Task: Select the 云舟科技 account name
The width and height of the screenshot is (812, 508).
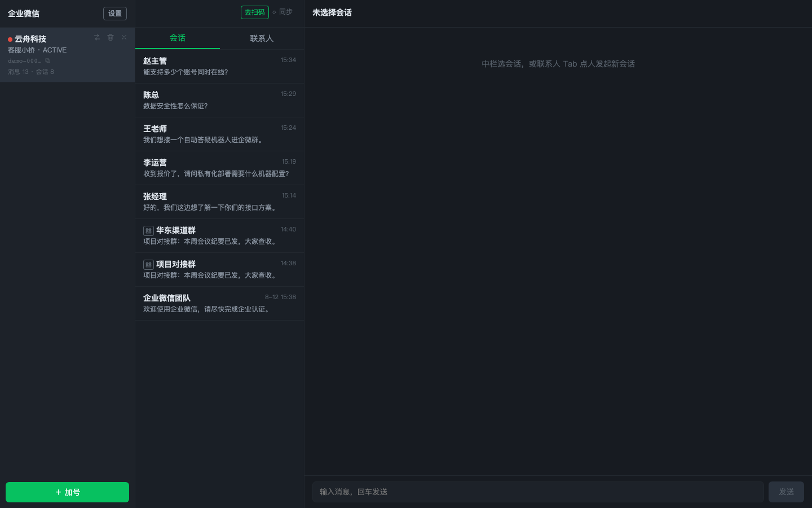Action: (30, 39)
